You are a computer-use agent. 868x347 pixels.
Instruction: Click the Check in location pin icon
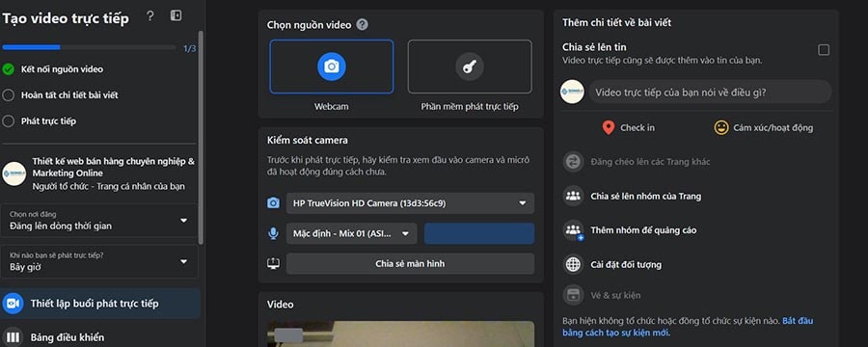[x=609, y=128]
